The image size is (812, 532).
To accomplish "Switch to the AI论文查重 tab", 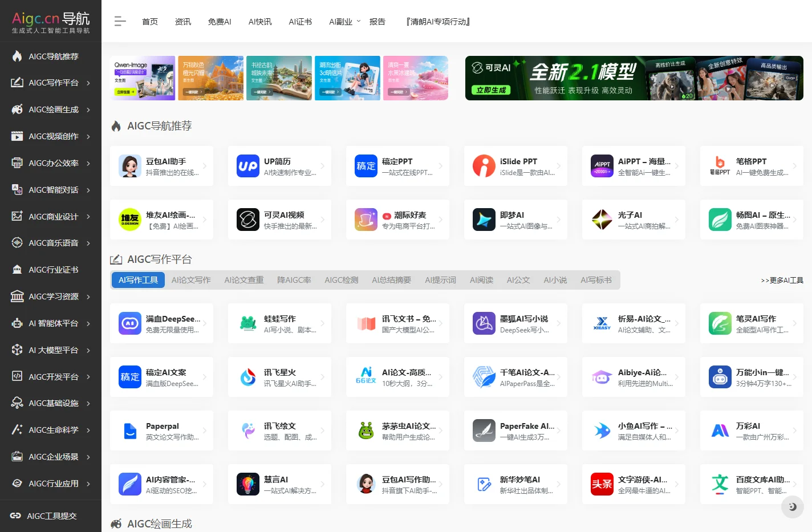I will (x=244, y=280).
